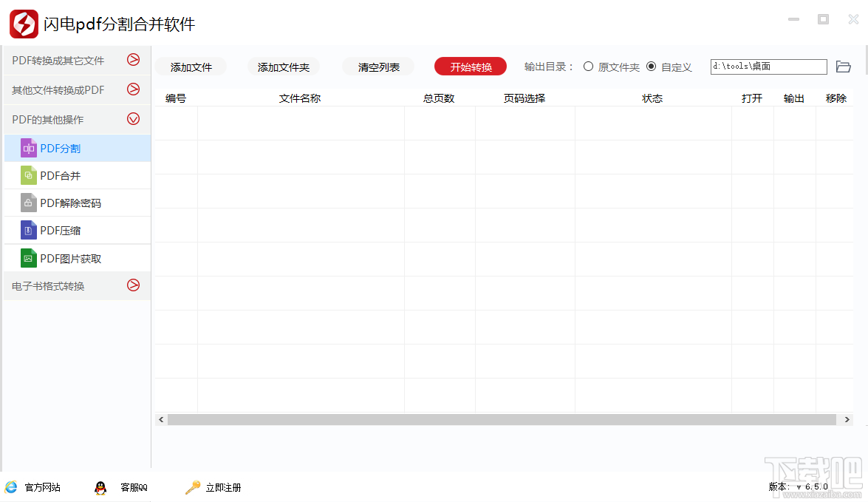This screenshot has height=502, width=868.
Task: Click the browser globe icon near 官方网站
Action: [11, 487]
